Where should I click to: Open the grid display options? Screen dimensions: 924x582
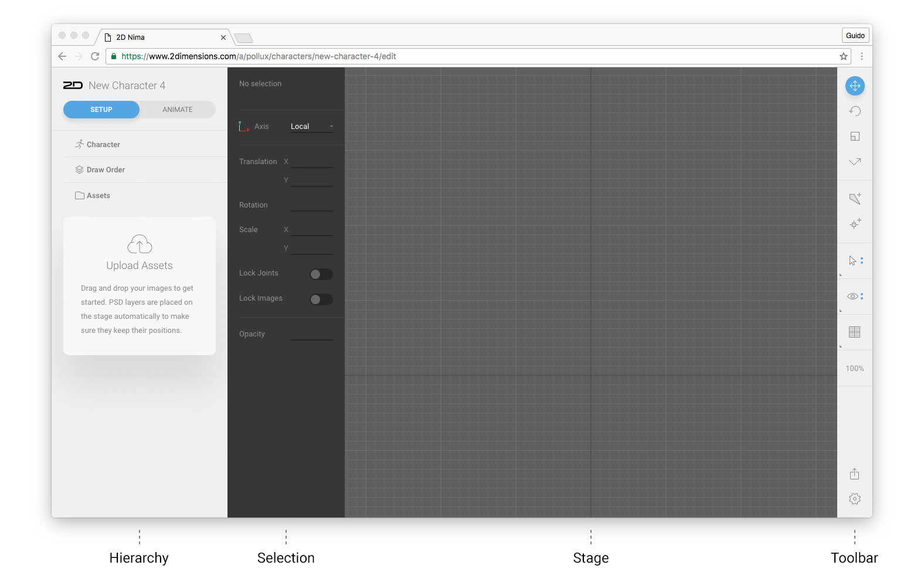click(855, 332)
